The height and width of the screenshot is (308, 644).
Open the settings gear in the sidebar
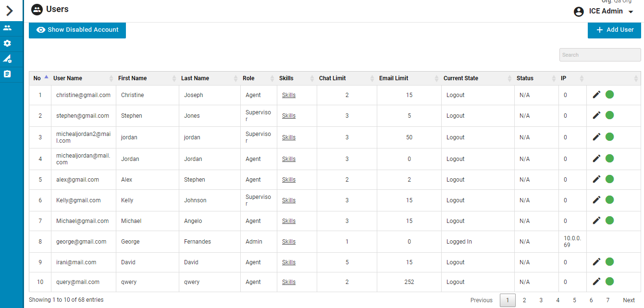coord(7,43)
